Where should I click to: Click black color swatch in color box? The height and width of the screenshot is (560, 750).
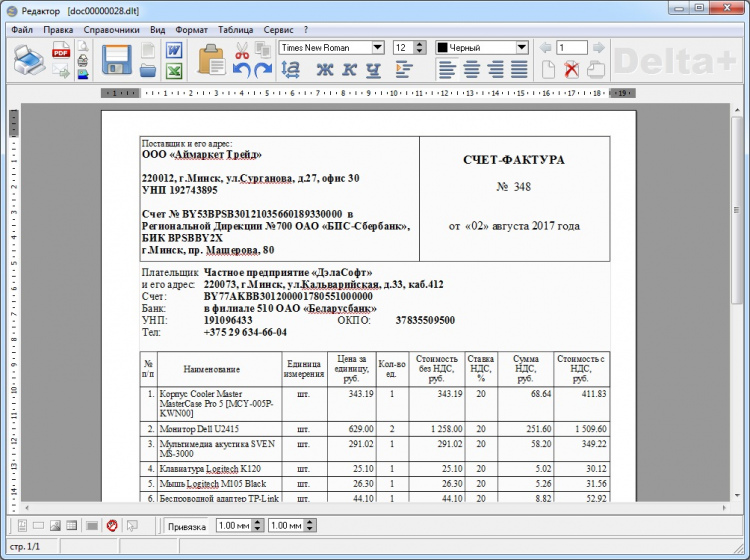(x=442, y=47)
